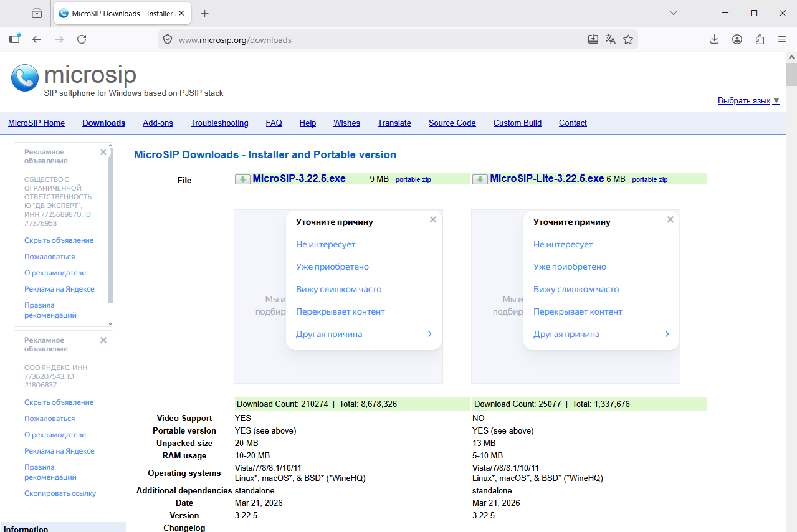Download MicroSIP-3.22.5.exe link

pyautogui.click(x=299, y=179)
